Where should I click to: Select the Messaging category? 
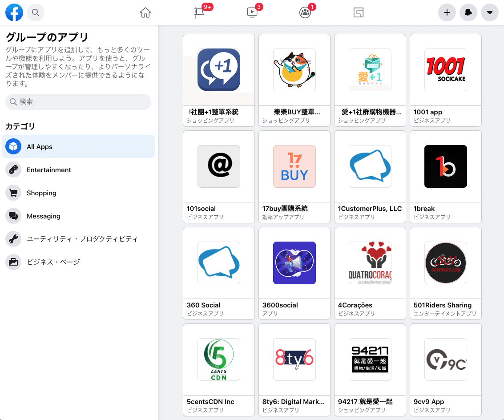[x=78, y=216]
